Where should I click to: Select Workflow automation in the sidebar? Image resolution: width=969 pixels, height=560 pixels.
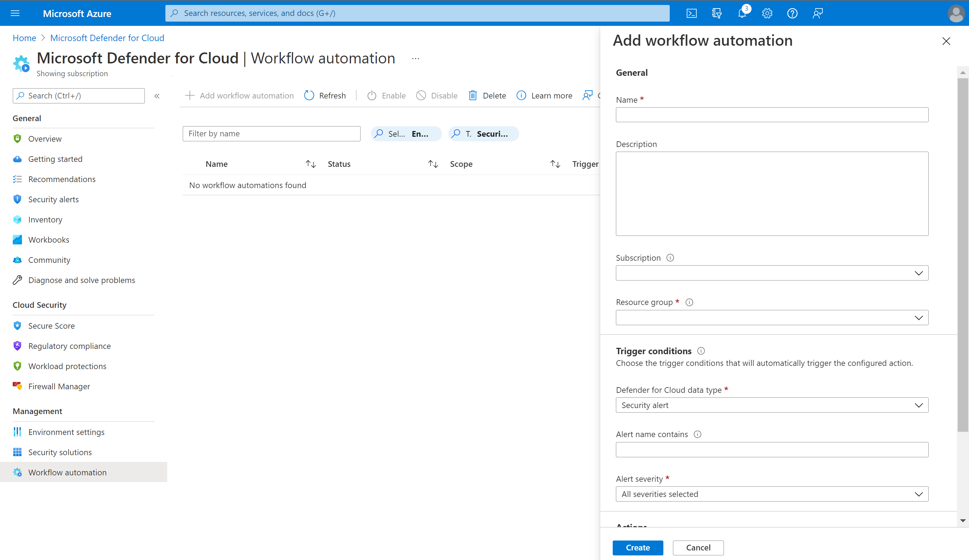[84, 472]
